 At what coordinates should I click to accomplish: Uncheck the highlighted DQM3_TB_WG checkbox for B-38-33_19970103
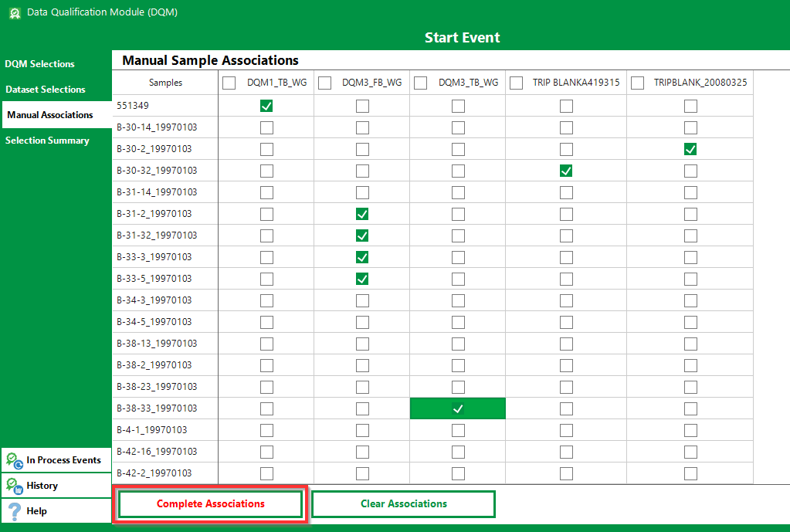[457, 408]
